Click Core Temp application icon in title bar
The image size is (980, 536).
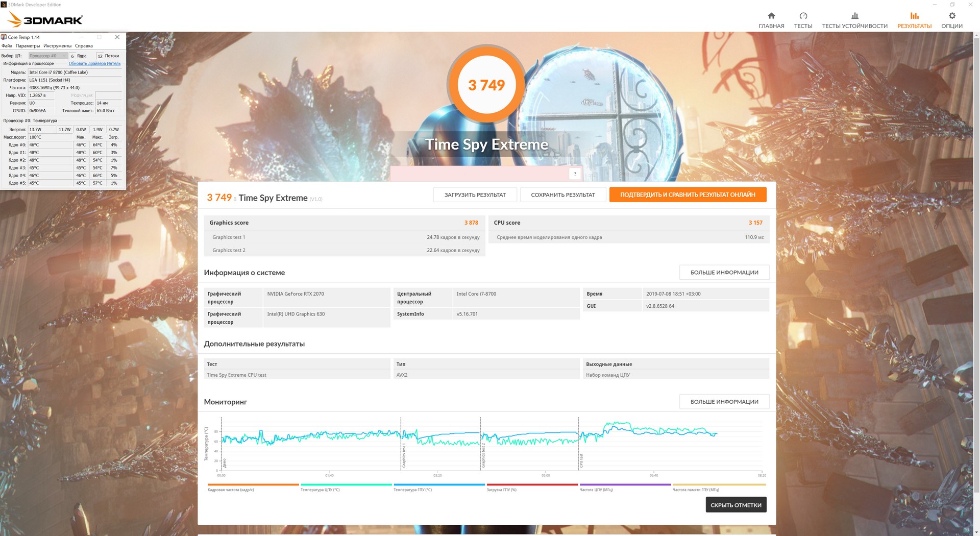coord(4,37)
